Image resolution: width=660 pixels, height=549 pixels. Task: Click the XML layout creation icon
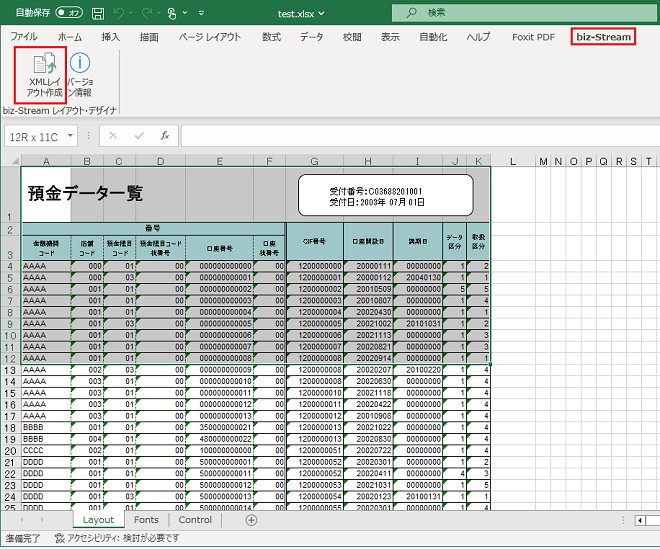click(x=44, y=64)
